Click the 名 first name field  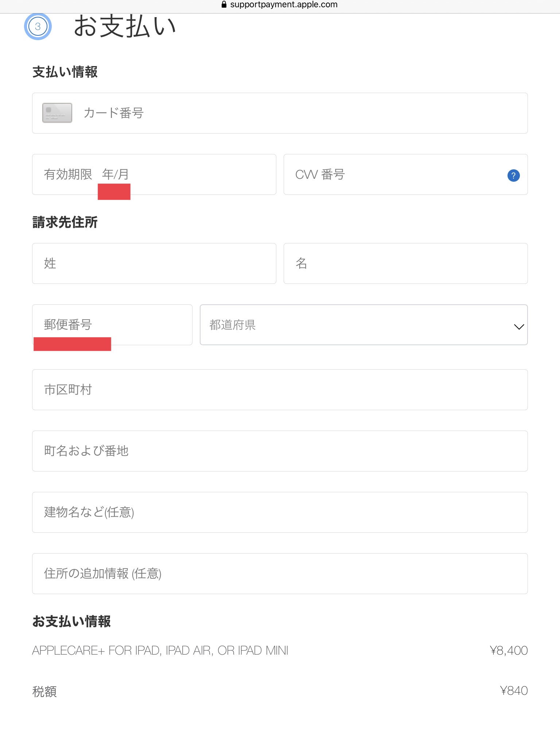(x=405, y=263)
